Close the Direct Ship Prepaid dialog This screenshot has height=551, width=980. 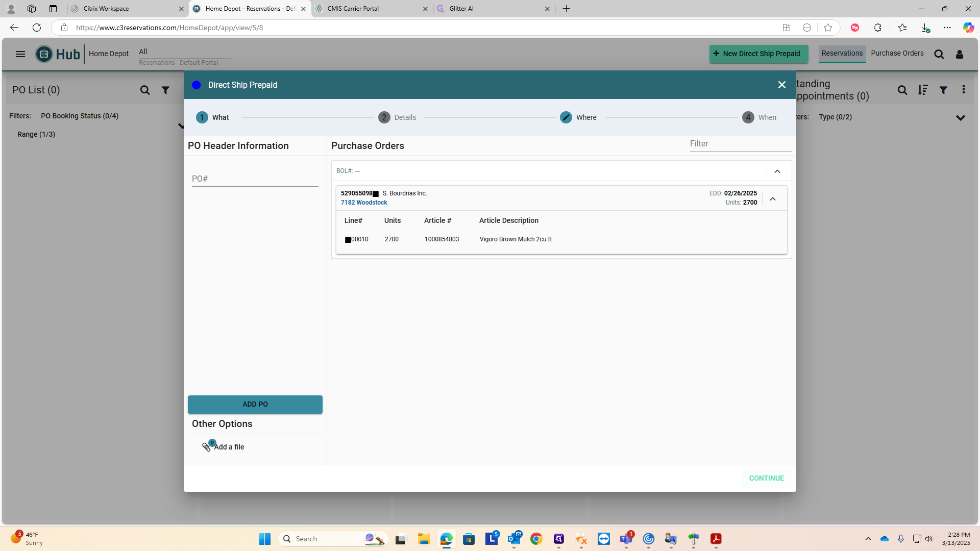[x=781, y=85]
